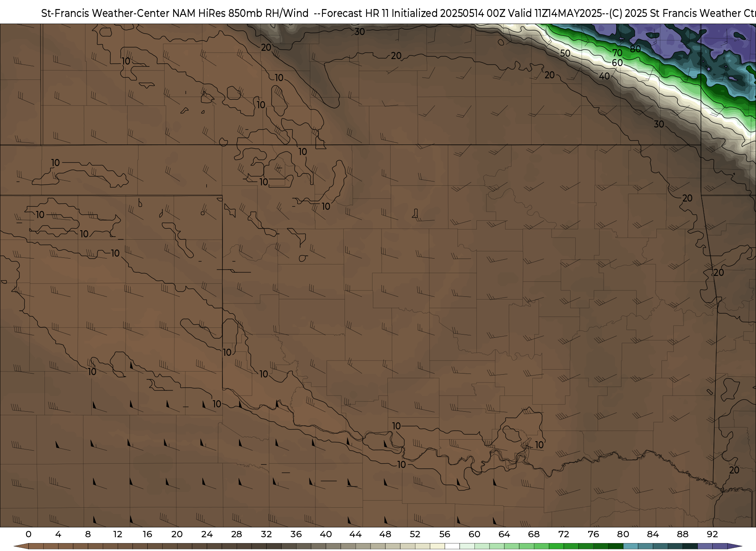
Task: Click colorbar tick label 8
Action: click(x=88, y=534)
